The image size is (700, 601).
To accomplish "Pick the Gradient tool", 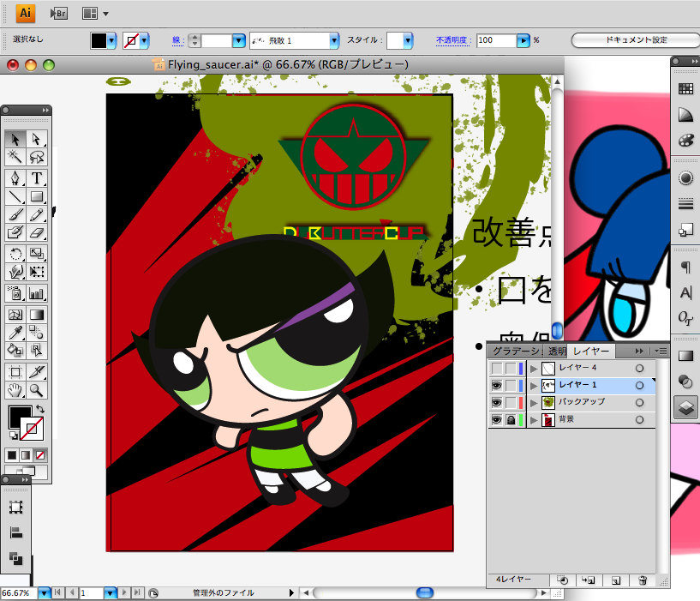I will click(37, 315).
